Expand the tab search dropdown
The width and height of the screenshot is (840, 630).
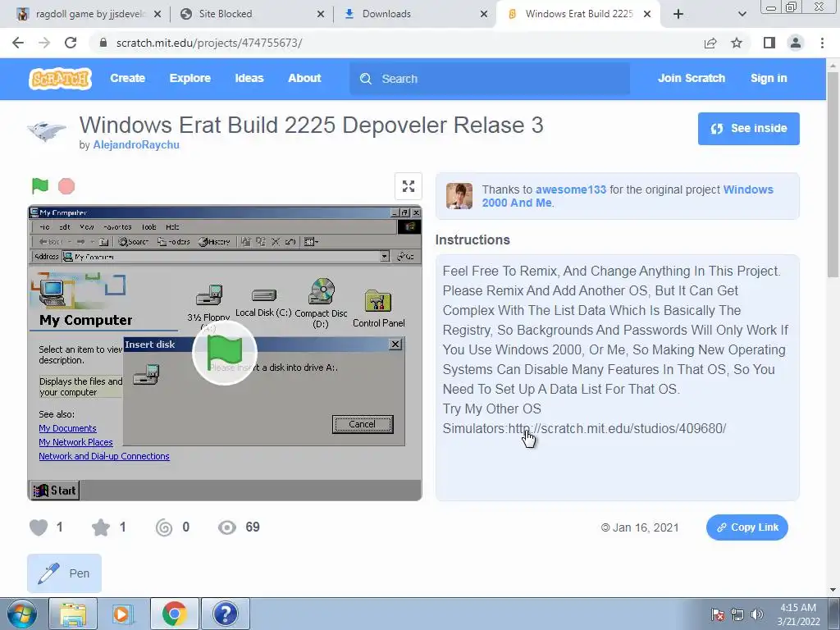point(742,14)
